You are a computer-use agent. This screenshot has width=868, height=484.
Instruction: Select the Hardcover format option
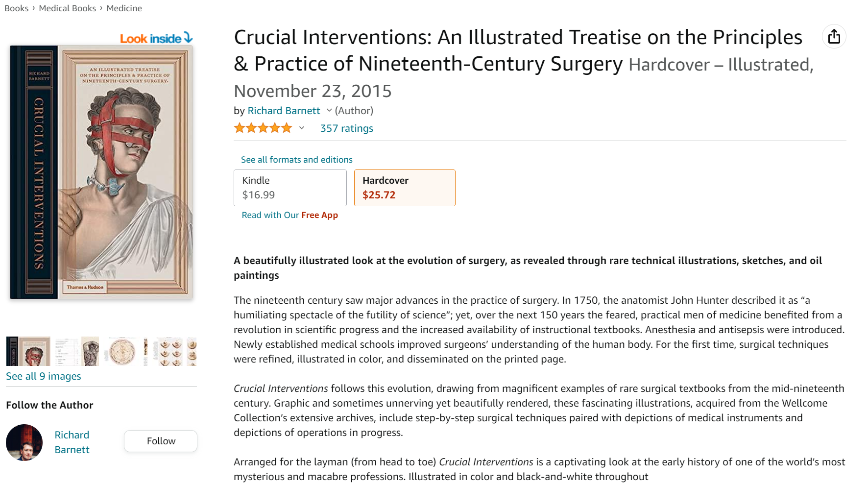[x=405, y=188]
